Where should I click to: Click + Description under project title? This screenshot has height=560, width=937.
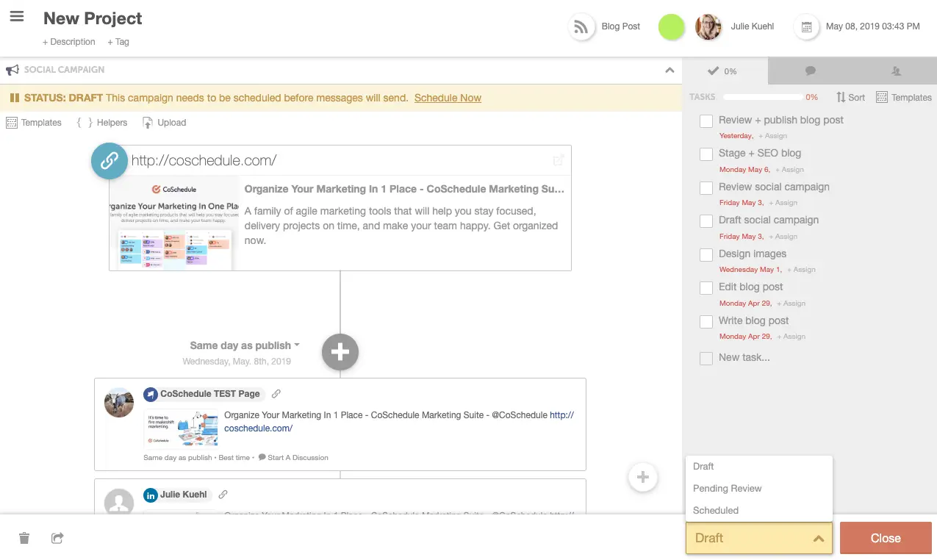click(69, 42)
